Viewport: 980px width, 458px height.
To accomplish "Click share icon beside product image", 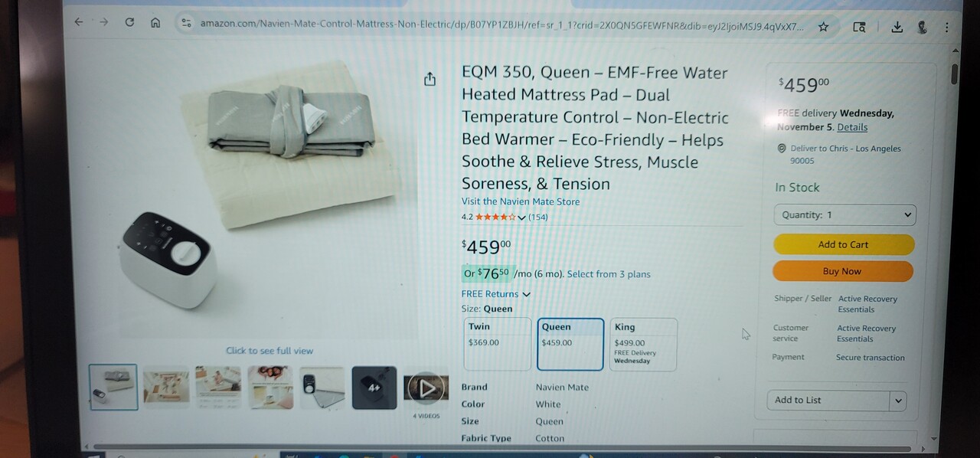I will pos(430,79).
